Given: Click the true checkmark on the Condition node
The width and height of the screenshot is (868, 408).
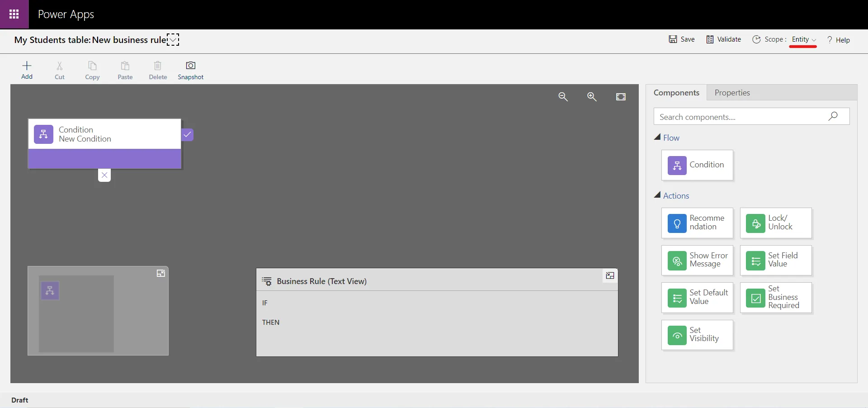Looking at the screenshot, I should pyautogui.click(x=187, y=135).
